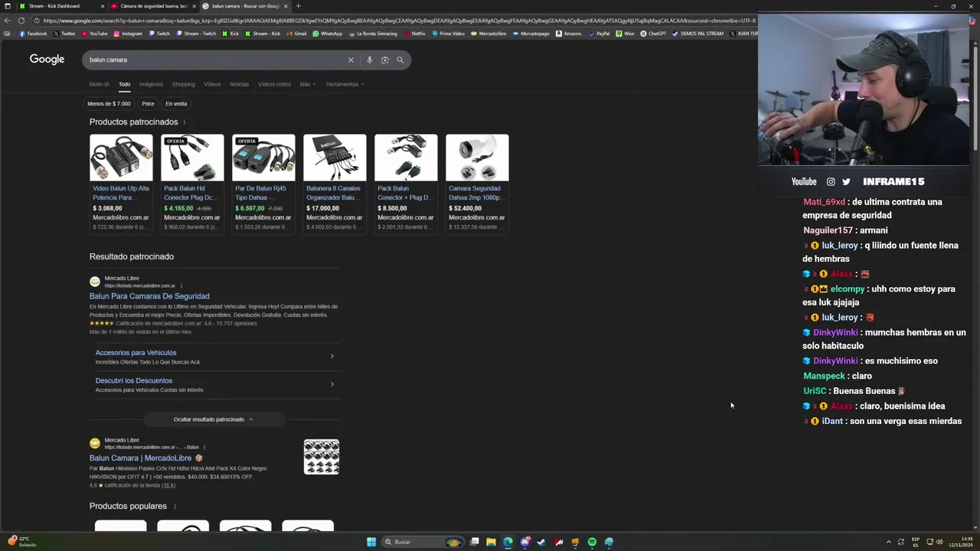
Task: Switch to the Shopping tab
Action: point(183,84)
